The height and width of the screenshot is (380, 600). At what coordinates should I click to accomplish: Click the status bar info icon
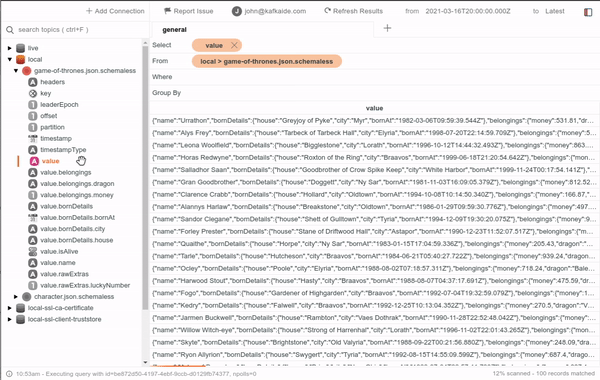tap(9, 374)
